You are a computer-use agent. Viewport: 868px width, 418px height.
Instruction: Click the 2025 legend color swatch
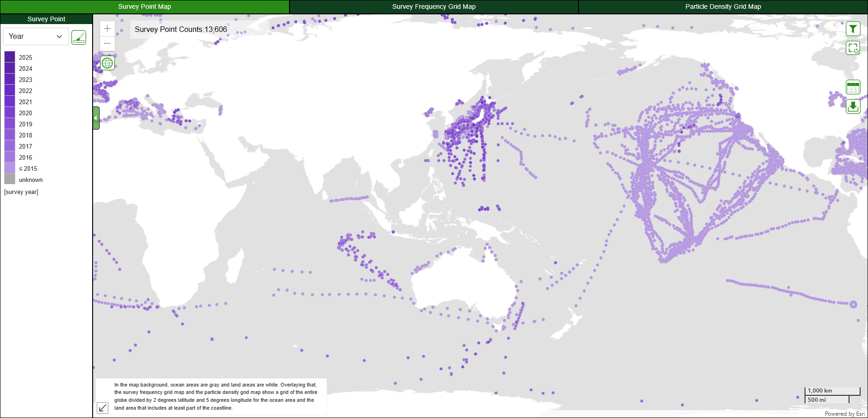(x=10, y=57)
